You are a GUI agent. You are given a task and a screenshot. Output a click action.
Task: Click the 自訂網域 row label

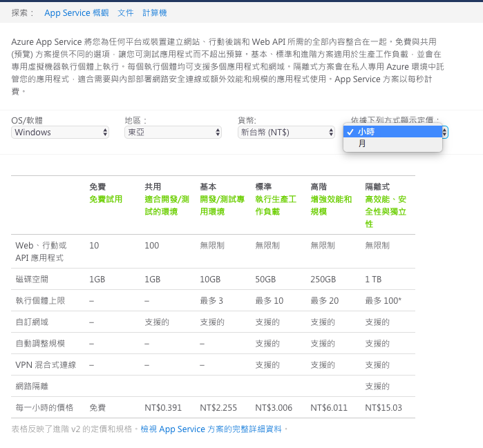[32, 322]
